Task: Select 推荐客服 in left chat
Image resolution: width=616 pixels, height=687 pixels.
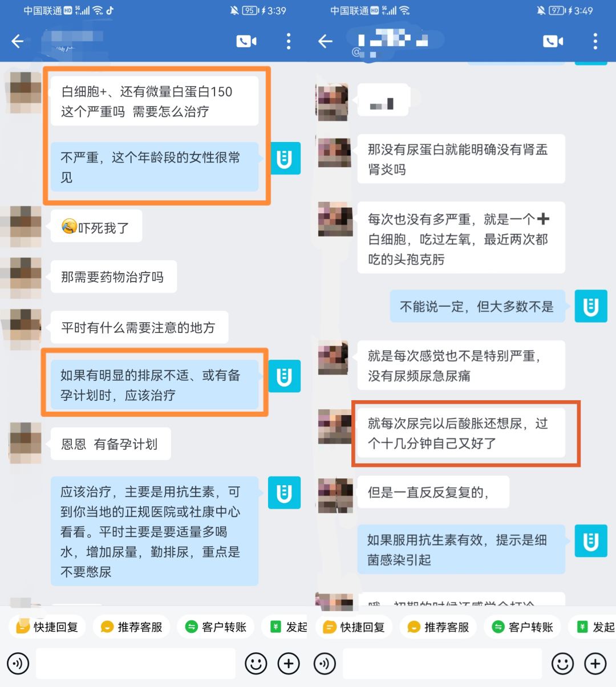Action: (x=131, y=627)
